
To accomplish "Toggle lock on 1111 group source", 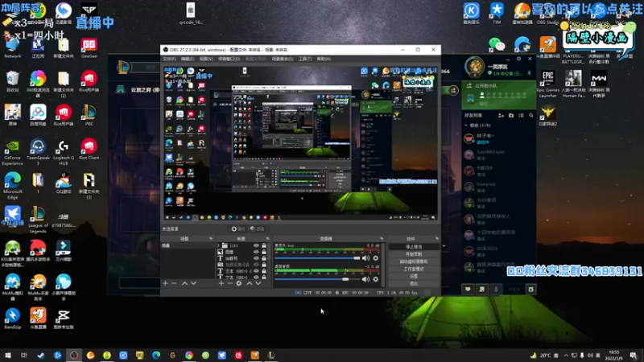I will 264,246.
